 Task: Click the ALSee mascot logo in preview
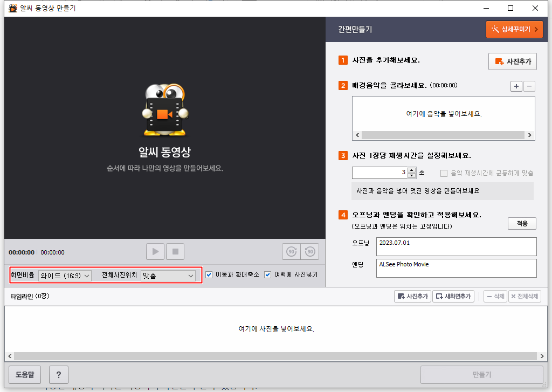coord(165,110)
